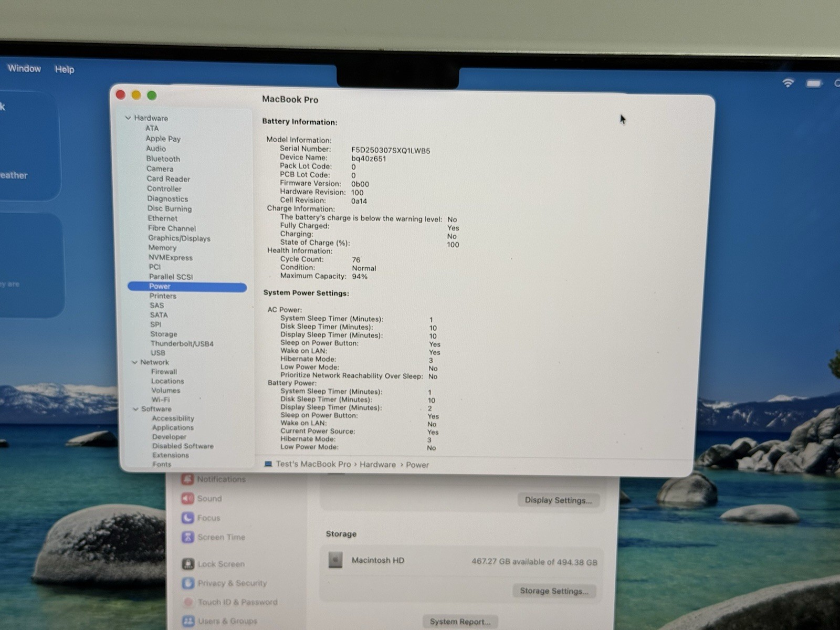Select Camera in the Hardware list
This screenshot has width=840, height=630.
tap(160, 169)
